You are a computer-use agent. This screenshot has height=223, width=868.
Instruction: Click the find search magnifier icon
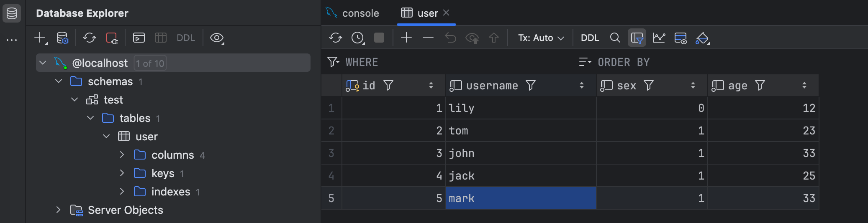(x=615, y=38)
